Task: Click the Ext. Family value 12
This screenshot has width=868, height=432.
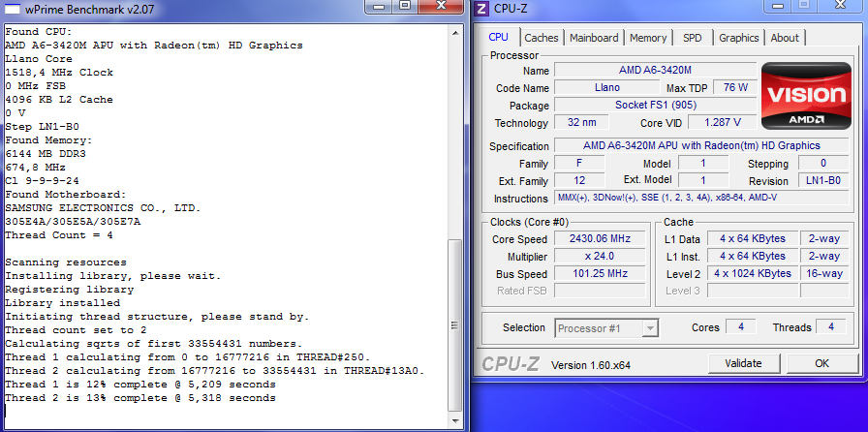Action: (579, 180)
